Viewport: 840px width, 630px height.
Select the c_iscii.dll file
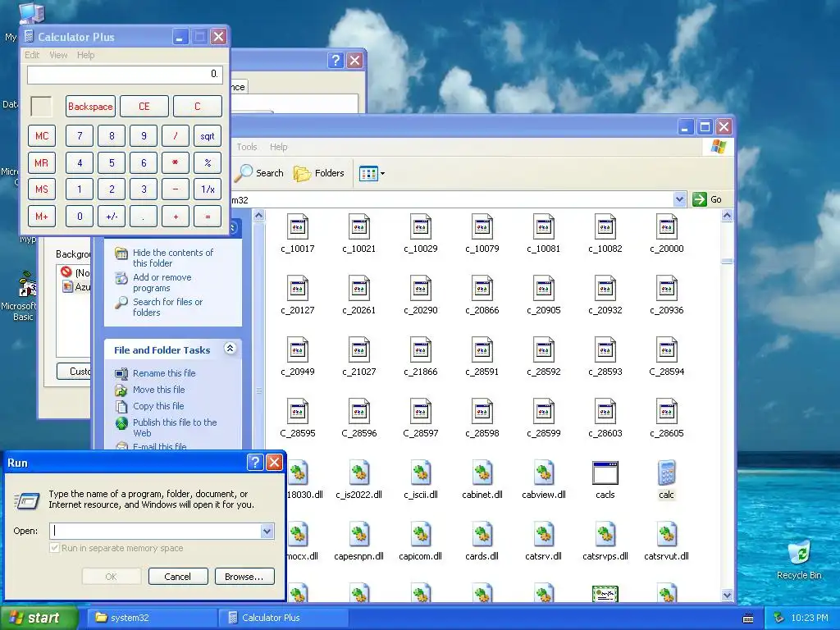(x=421, y=479)
